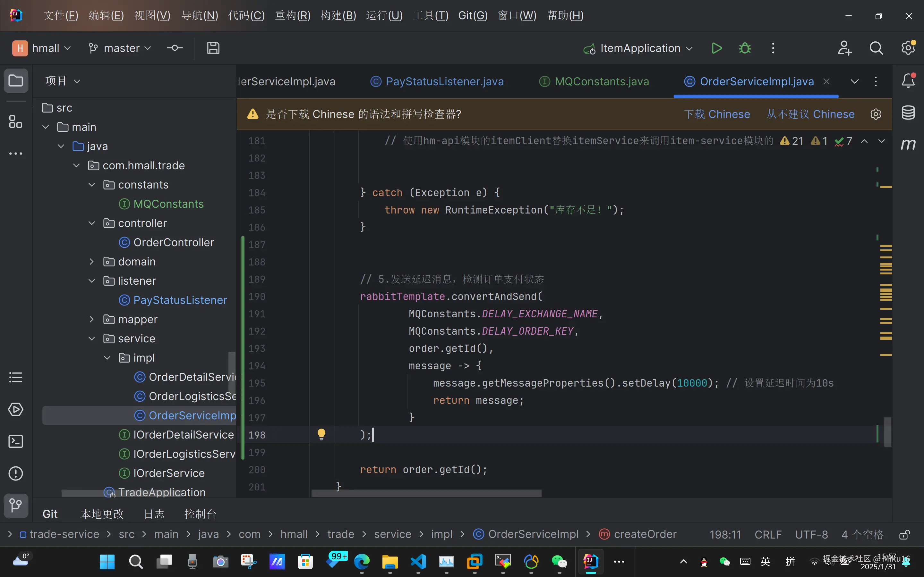Toggle the Git tool window button
The image size is (924, 577).
[16, 505]
